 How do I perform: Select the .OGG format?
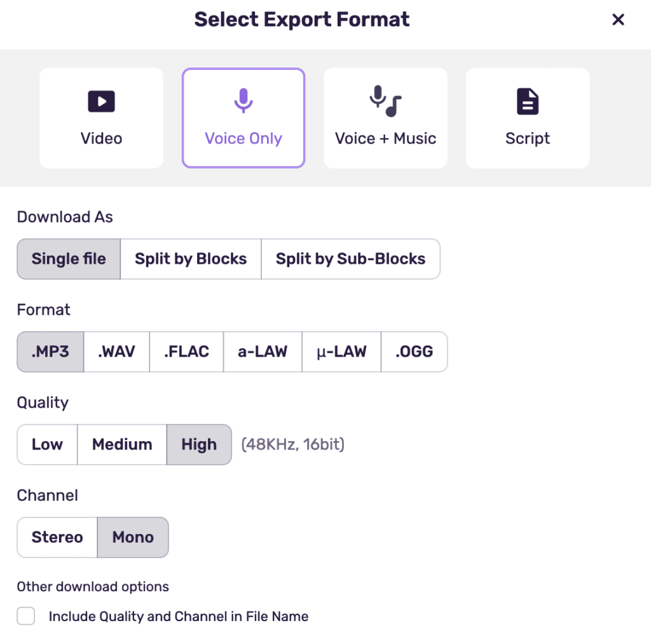(x=414, y=352)
